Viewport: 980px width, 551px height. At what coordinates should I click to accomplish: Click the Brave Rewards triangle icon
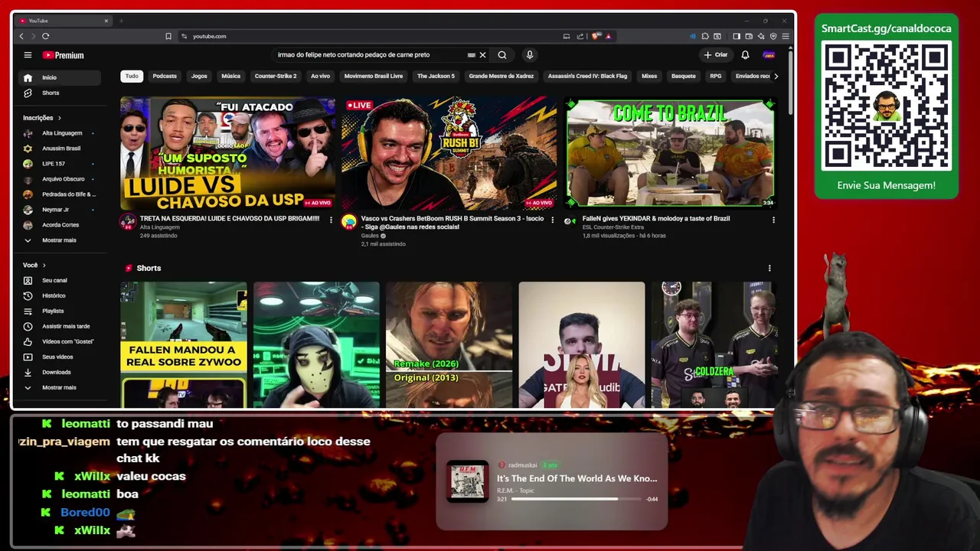(x=608, y=36)
